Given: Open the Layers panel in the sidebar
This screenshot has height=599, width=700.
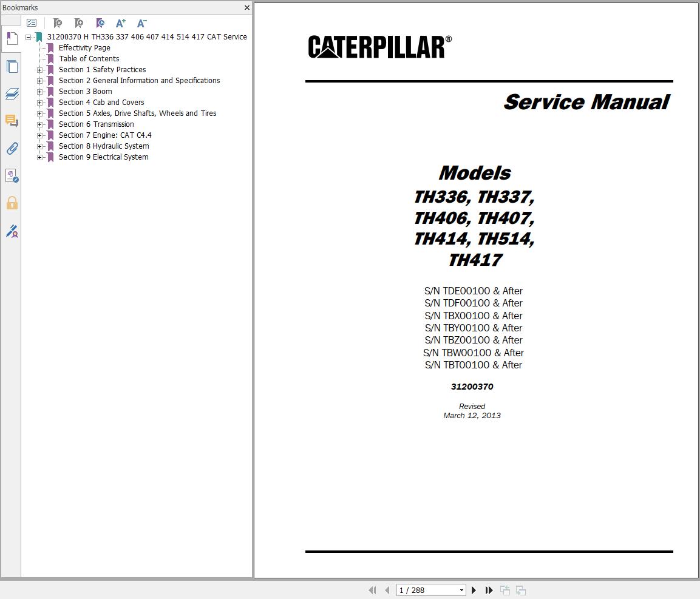Looking at the screenshot, I should pos(12,93).
